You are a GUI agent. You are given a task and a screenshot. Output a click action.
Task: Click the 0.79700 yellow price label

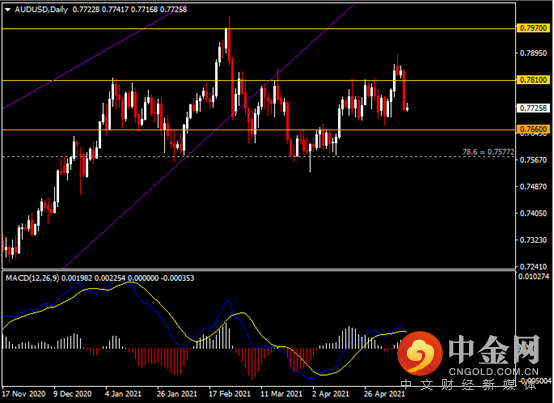click(534, 28)
